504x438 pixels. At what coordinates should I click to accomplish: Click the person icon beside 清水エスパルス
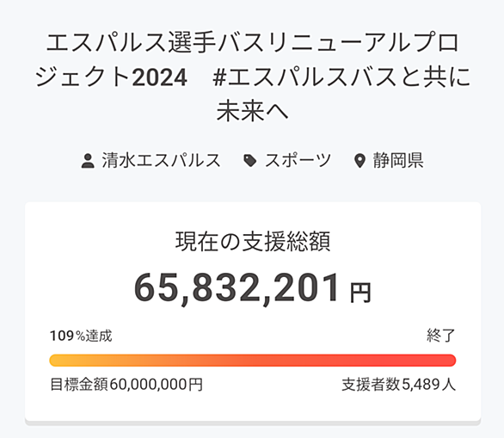tap(88, 161)
